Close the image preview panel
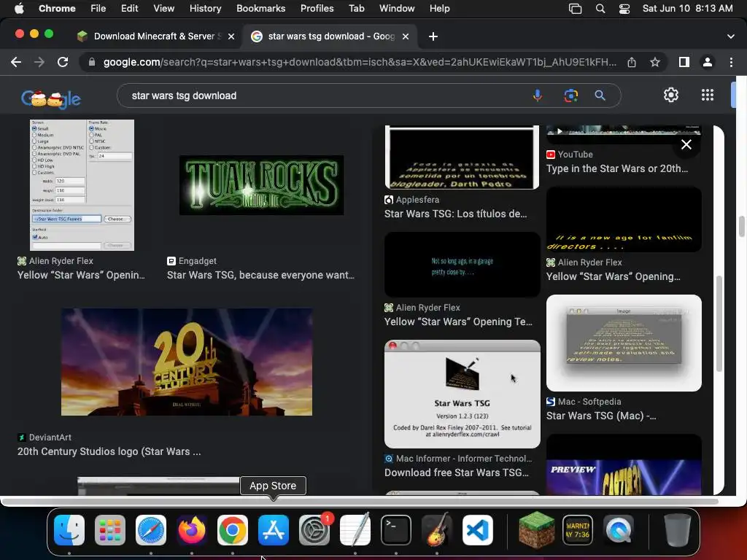The height and width of the screenshot is (560, 747). (x=686, y=144)
